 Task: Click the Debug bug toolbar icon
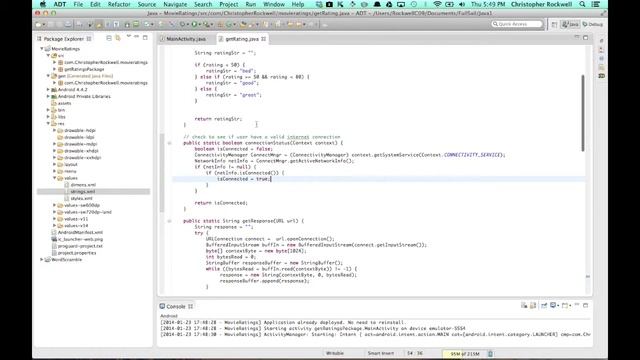click(182, 24)
